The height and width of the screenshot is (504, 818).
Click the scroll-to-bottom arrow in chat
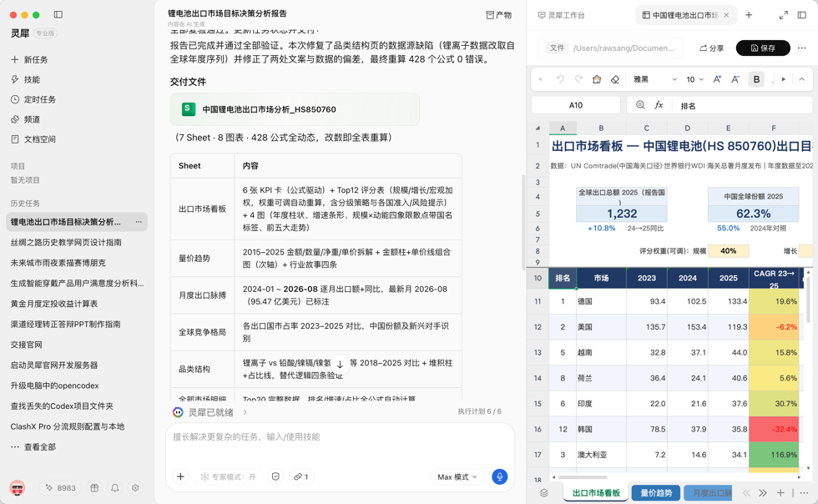[340, 364]
